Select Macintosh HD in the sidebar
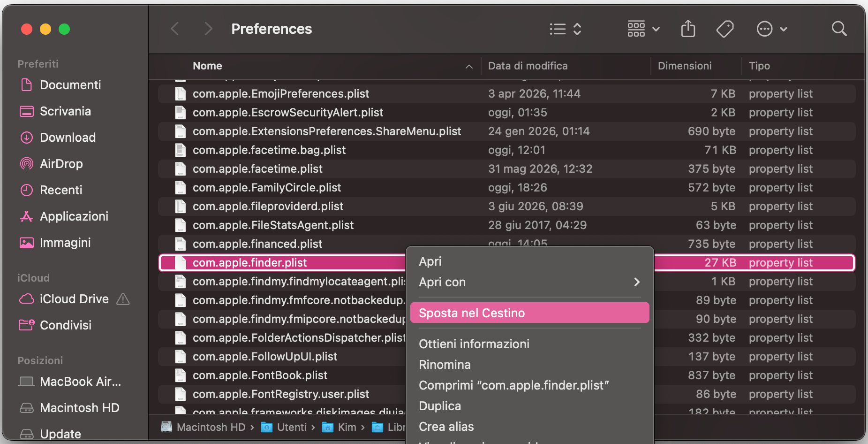Image resolution: width=868 pixels, height=444 pixels. [x=79, y=408]
